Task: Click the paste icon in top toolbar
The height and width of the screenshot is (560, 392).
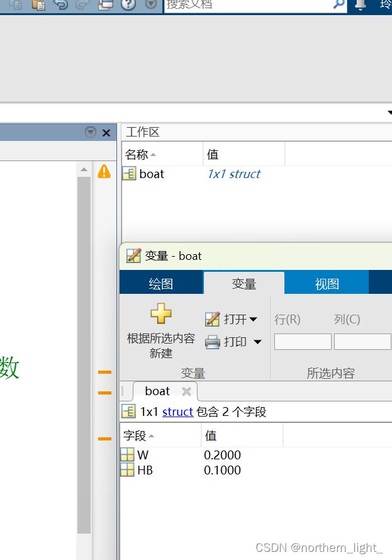Action: point(38,4)
